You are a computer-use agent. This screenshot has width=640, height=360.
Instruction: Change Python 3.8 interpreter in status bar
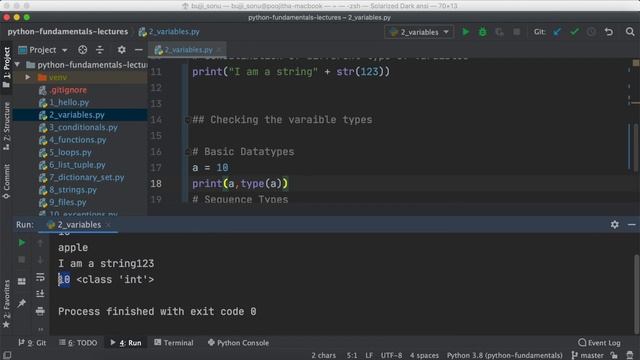point(504,355)
